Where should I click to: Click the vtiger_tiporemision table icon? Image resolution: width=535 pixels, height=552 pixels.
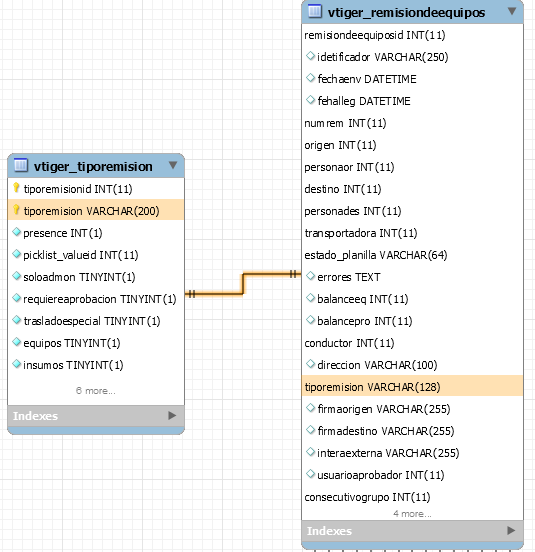point(20,165)
